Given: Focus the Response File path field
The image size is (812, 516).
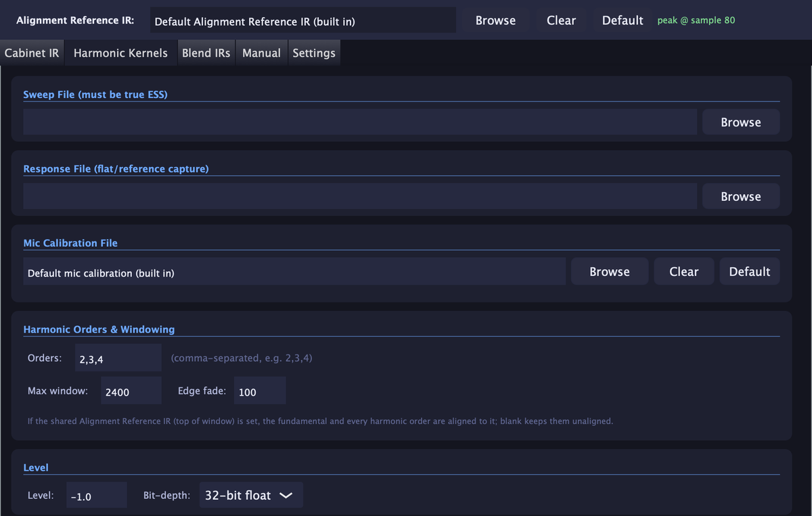Looking at the screenshot, I should coord(360,197).
